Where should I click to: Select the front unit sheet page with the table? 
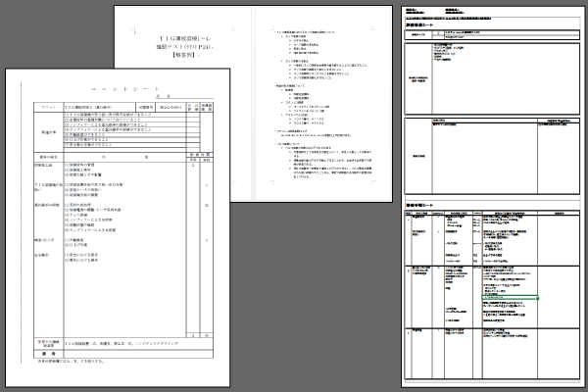[x=118, y=227]
